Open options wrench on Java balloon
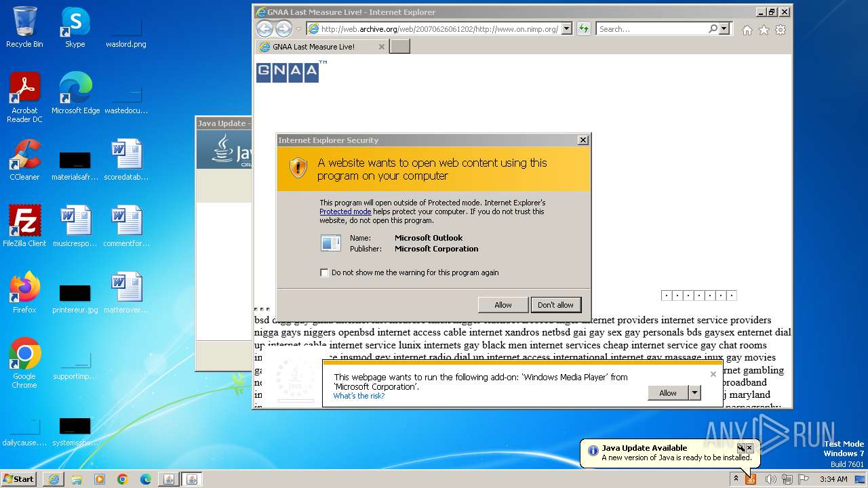The width and height of the screenshot is (868, 488). [741, 448]
